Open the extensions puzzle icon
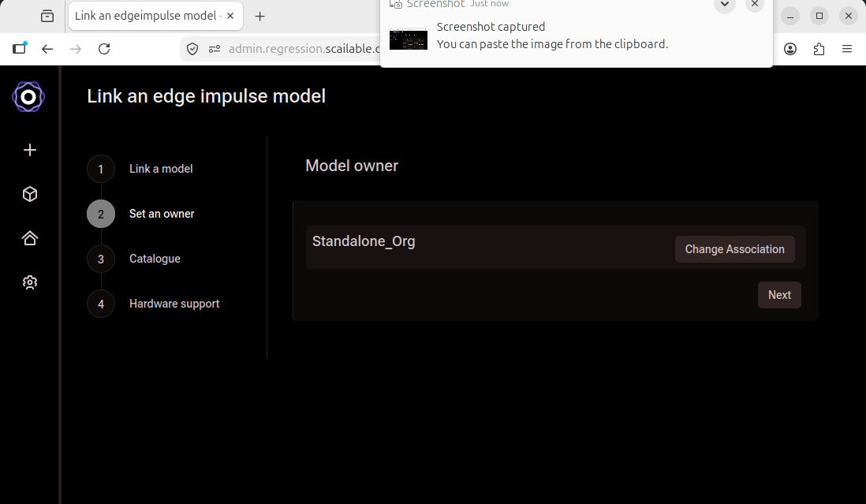866x504 pixels. [819, 49]
